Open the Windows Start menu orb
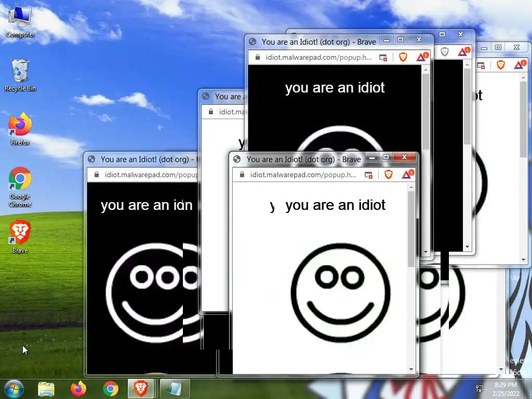Screen dimensions: 532x399 pos(14,389)
